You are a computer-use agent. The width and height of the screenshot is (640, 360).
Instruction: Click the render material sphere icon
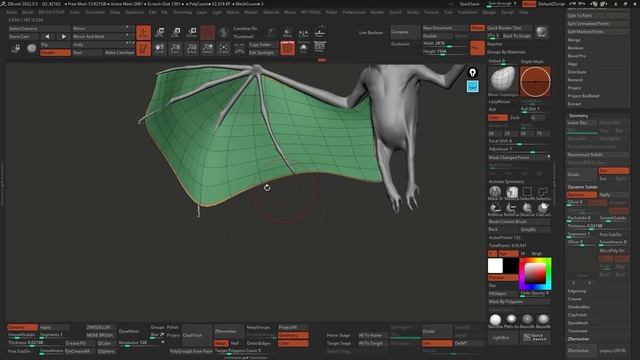[x=542, y=32]
